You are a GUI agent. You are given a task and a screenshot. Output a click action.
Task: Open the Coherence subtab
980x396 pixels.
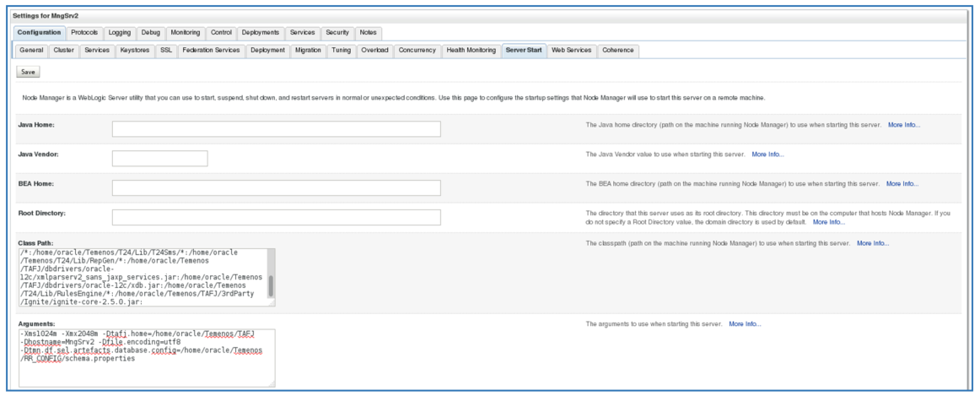[x=618, y=51]
